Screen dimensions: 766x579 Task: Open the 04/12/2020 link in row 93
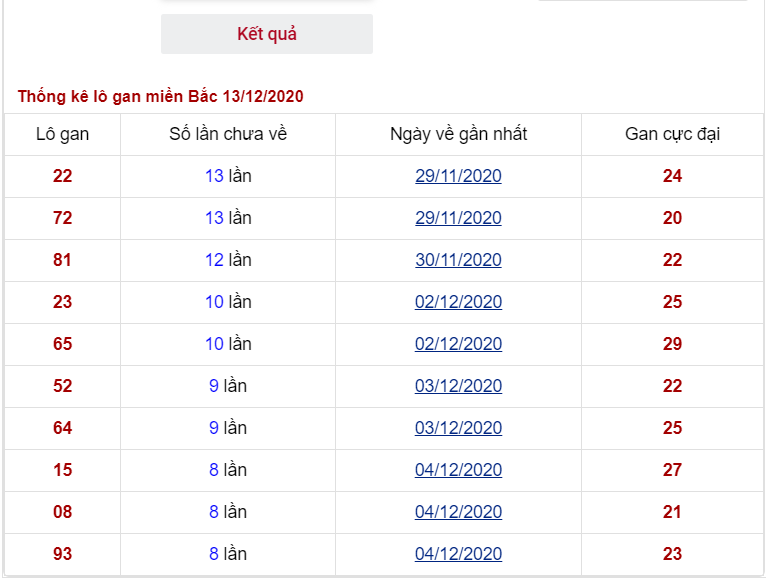(458, 554)
